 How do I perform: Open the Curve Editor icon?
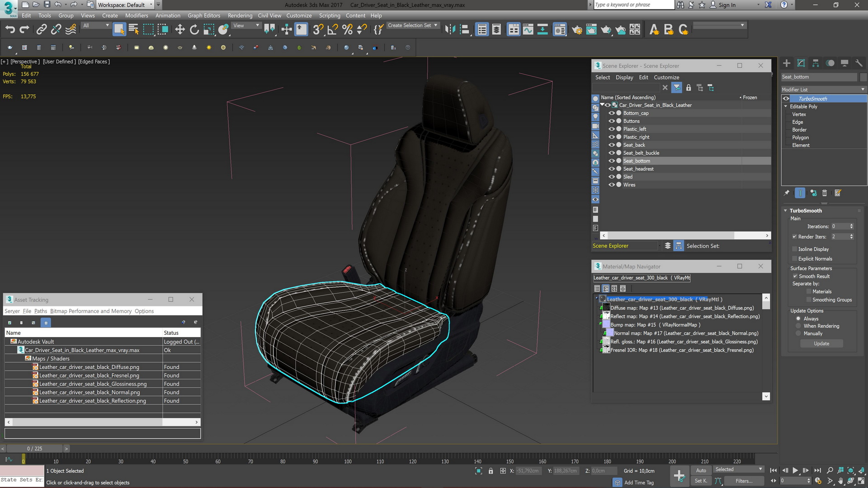(528, 30)
